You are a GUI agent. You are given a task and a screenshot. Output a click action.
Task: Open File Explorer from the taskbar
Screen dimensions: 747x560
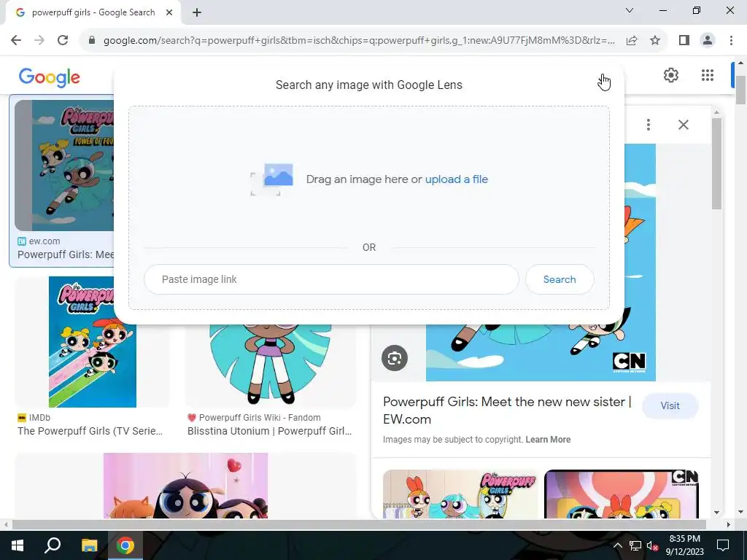[x=89, y=545]
